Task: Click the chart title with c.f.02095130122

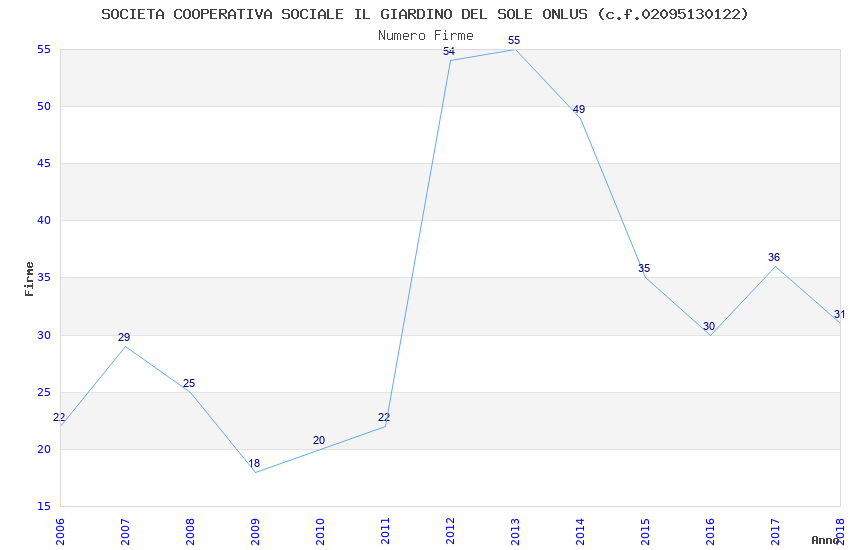Action: click(425, 14)
